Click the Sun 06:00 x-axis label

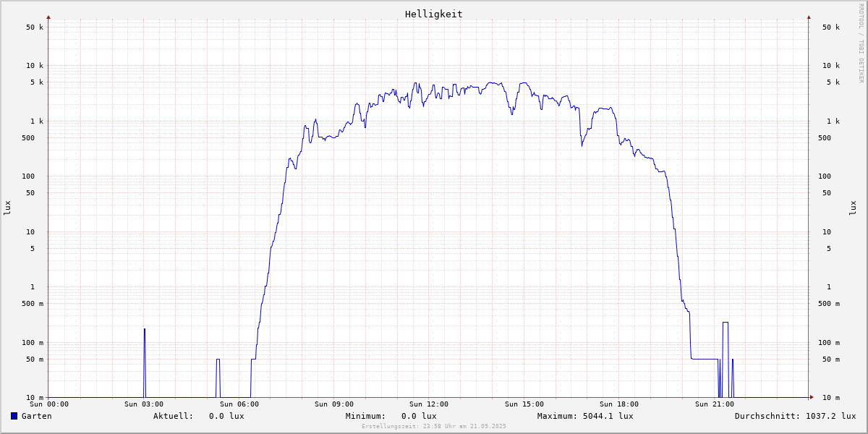tap(239, 404)
